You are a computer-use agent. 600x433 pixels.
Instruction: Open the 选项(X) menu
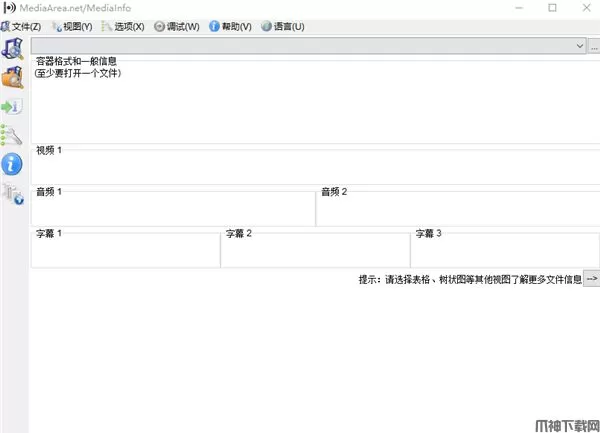click(x=123, y=26)
